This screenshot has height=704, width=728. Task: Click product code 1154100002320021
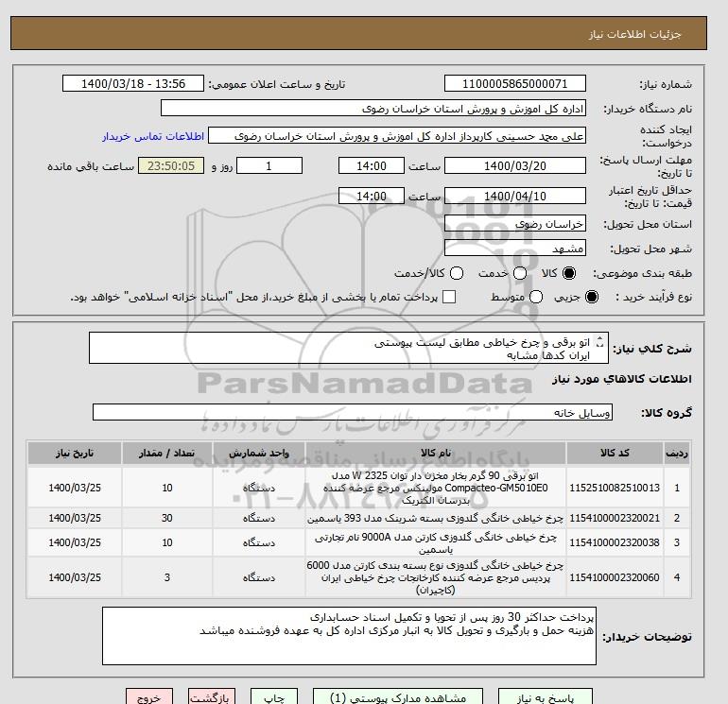click(615, 519)
